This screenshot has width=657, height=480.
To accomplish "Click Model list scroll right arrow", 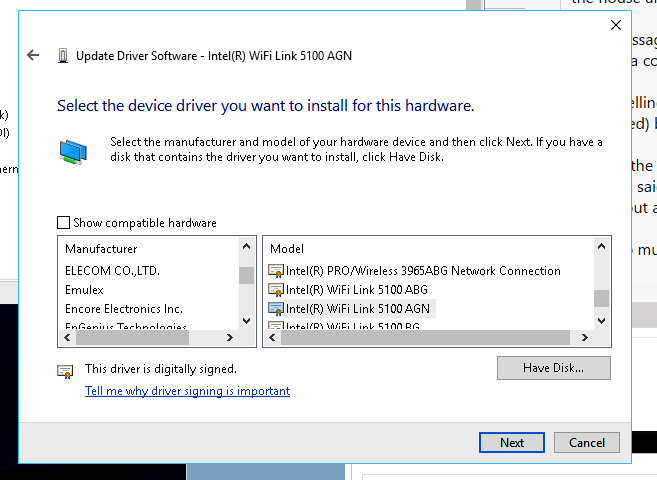I will coord(585,337).
